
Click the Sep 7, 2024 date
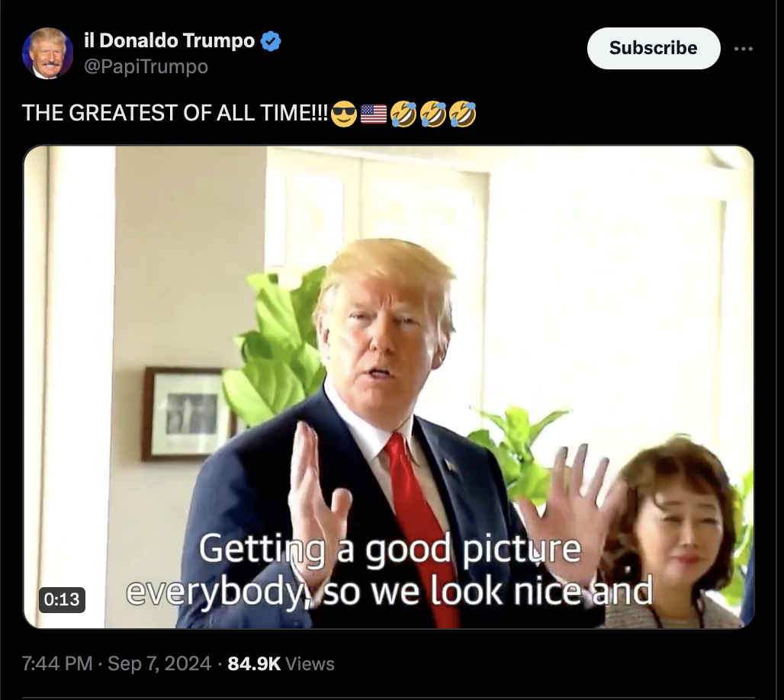(x=159, y=663)
